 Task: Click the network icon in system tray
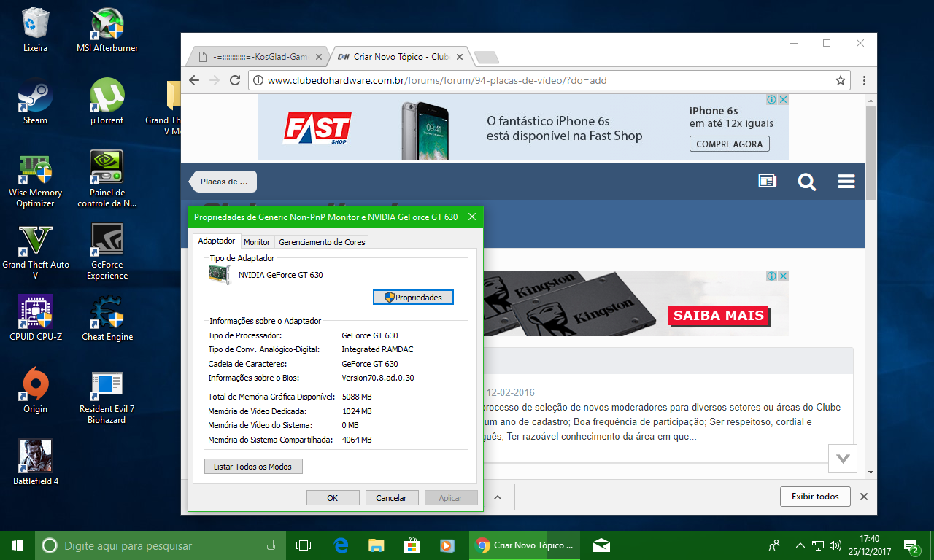coord(818,545)
